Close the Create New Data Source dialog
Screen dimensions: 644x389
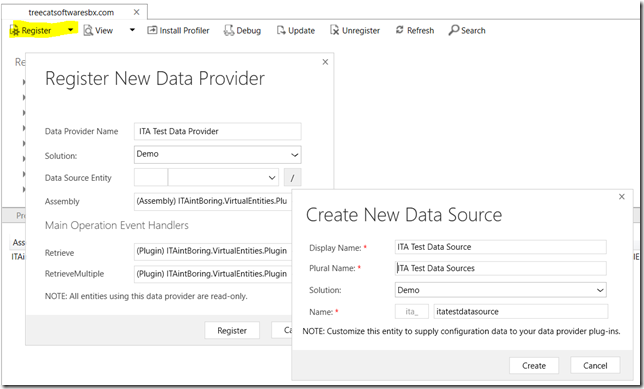pos(622,197)
